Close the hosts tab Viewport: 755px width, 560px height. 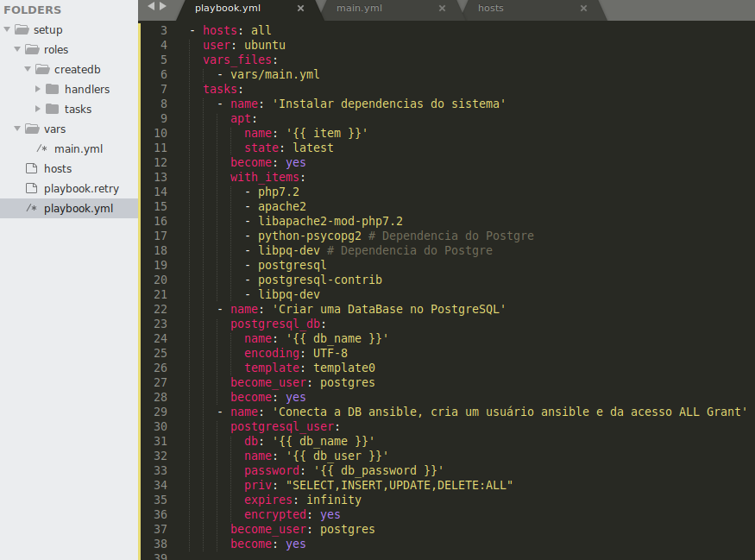(583, 9)
